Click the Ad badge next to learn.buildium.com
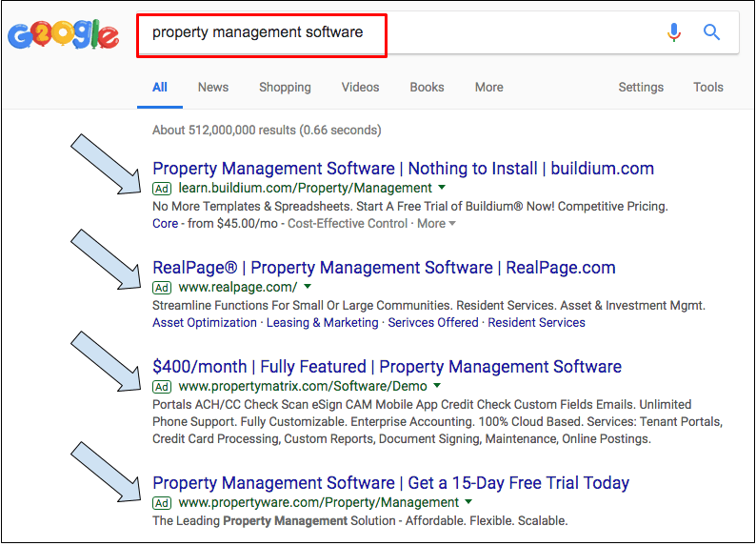The image size is (756, 546). (x=162, y=189)
